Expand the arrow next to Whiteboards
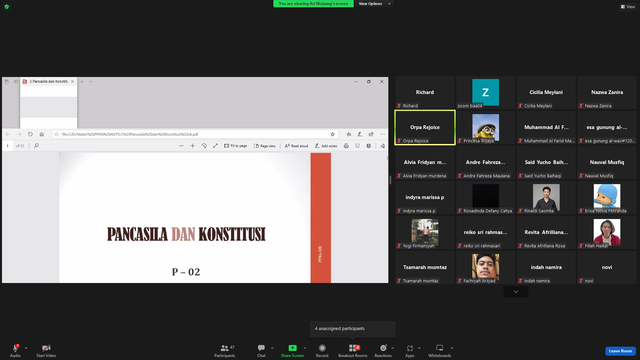 (x=452, y=348)
